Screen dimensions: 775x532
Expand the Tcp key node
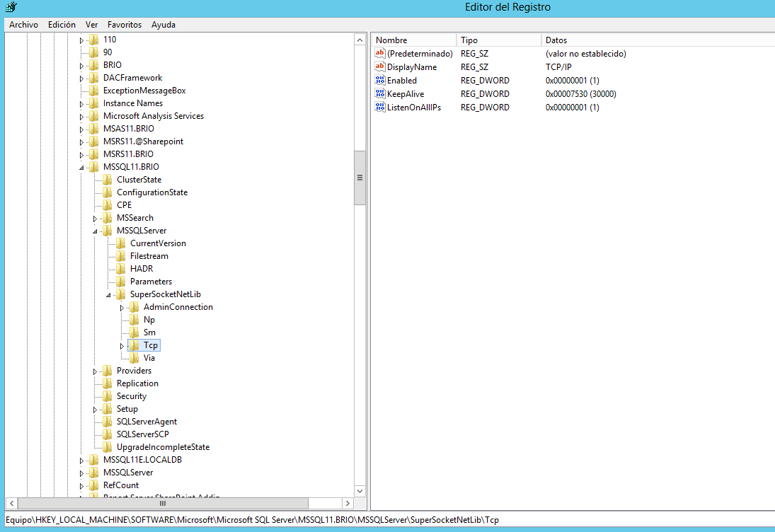coord(122,346)
